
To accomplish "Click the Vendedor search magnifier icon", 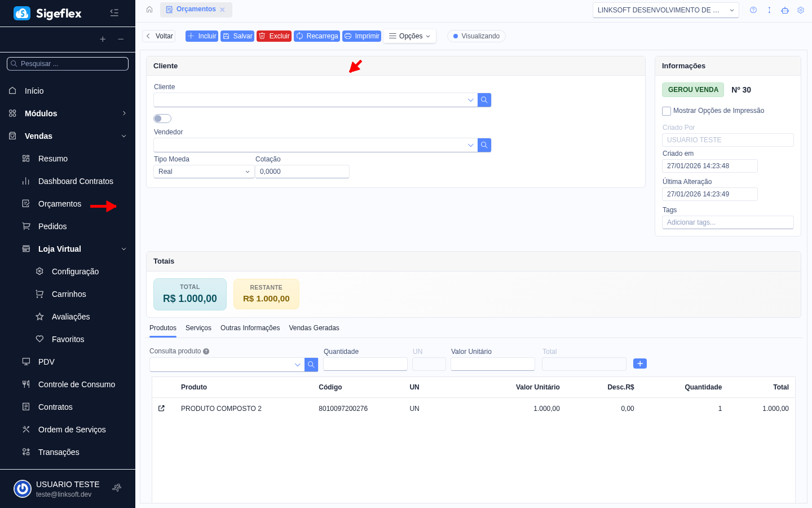I will pyautogui.click(x=484, y=145).
